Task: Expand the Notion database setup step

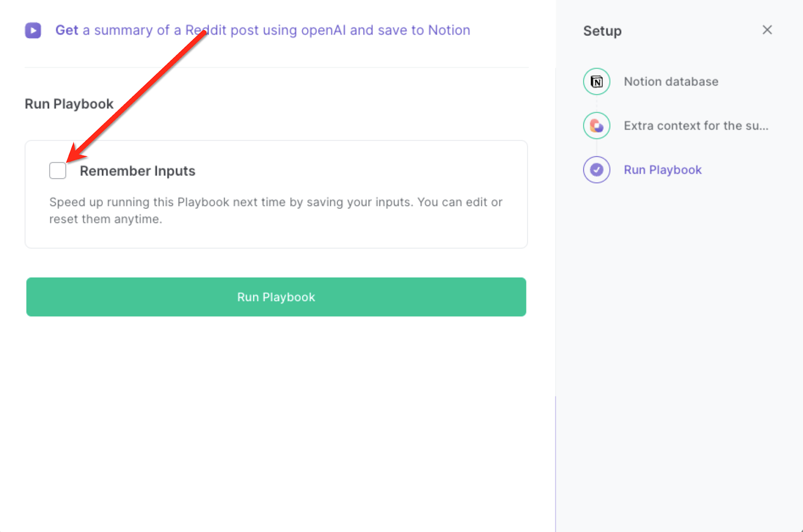Action: [x=671, y=81]
